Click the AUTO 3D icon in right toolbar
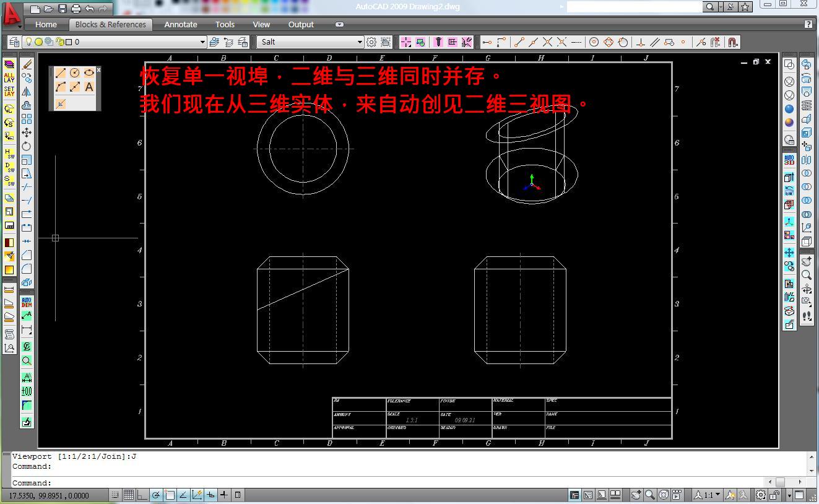 (x=789, y=159)
